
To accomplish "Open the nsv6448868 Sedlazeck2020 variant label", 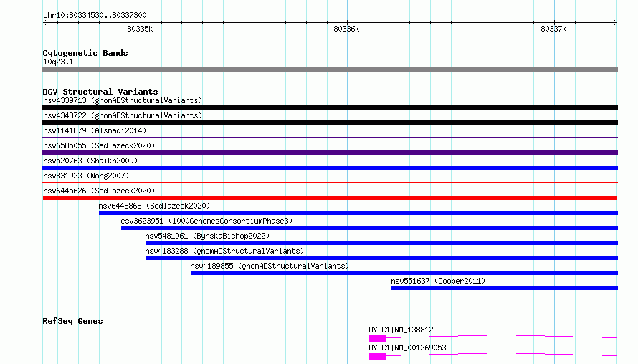I will (x=154, y=206).
